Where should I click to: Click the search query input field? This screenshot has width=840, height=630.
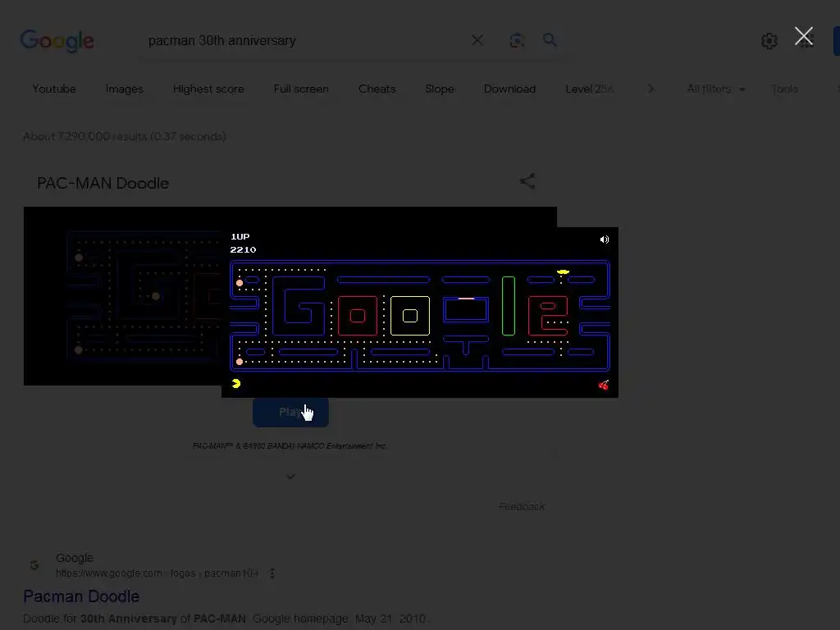pos(305,41)
